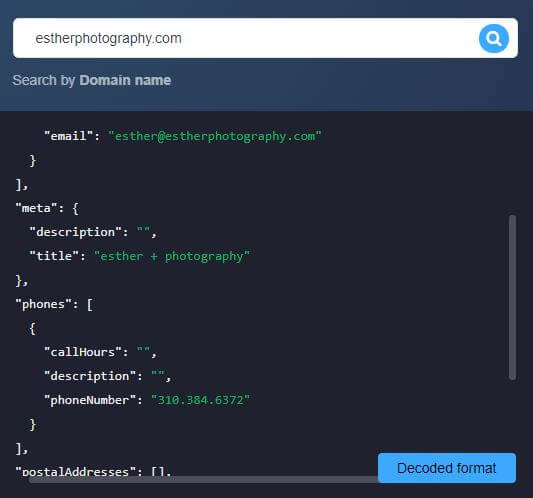This screenshot has height=498, width=533.
Task: Click the "callHours" key
Action: pyautogui.click(x=83, y=352)
